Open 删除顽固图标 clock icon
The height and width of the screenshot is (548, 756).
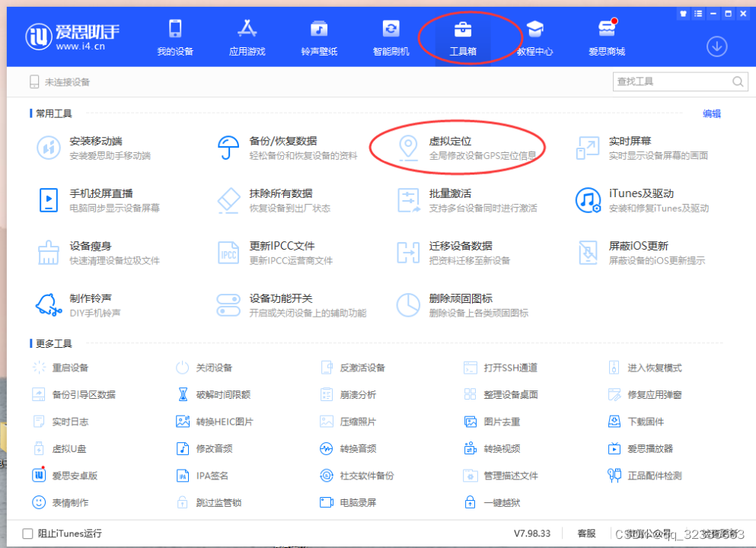tap(408, 305)
